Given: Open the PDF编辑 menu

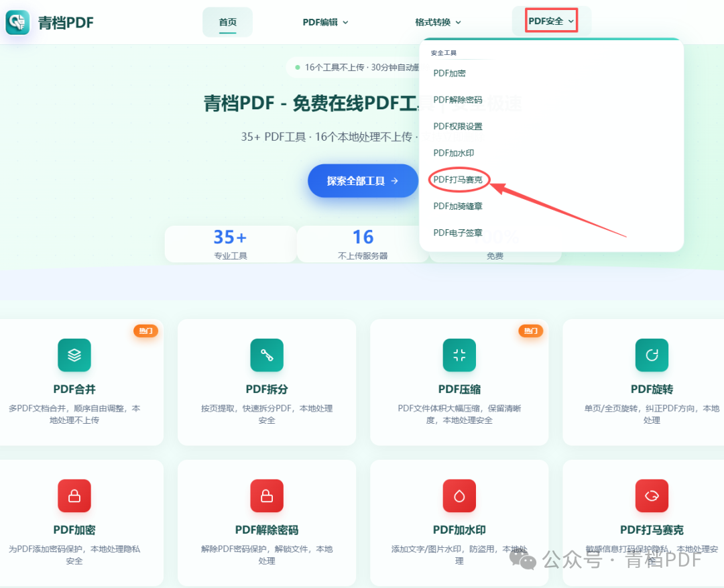Looking at the screenshot, I should [326, 22].
